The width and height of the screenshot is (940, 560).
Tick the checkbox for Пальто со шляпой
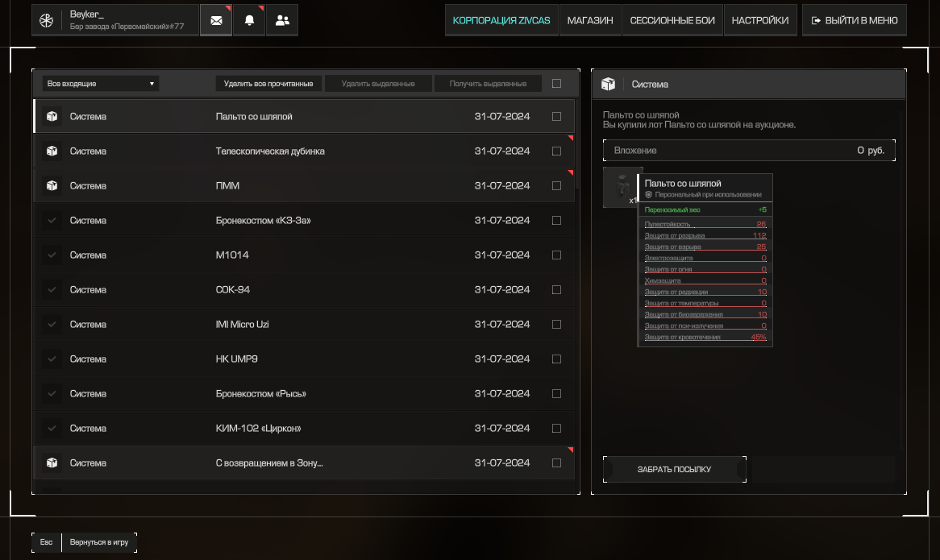point(556,117)
